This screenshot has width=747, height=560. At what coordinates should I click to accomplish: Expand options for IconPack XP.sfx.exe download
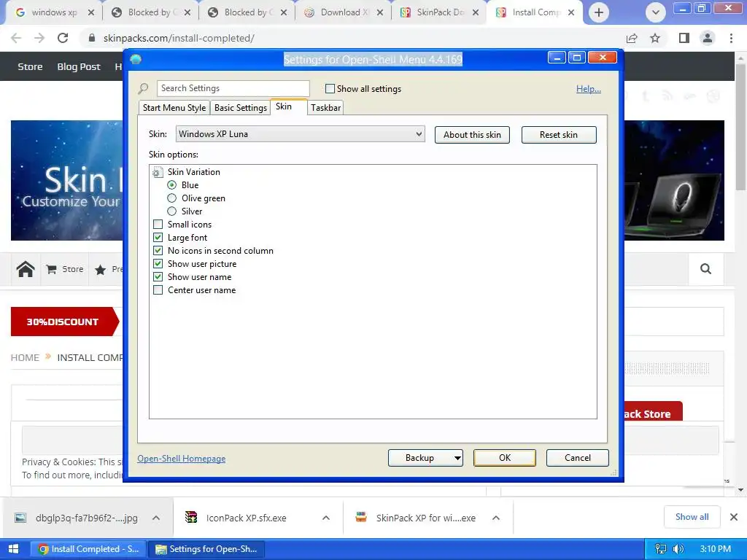point(326,518)
